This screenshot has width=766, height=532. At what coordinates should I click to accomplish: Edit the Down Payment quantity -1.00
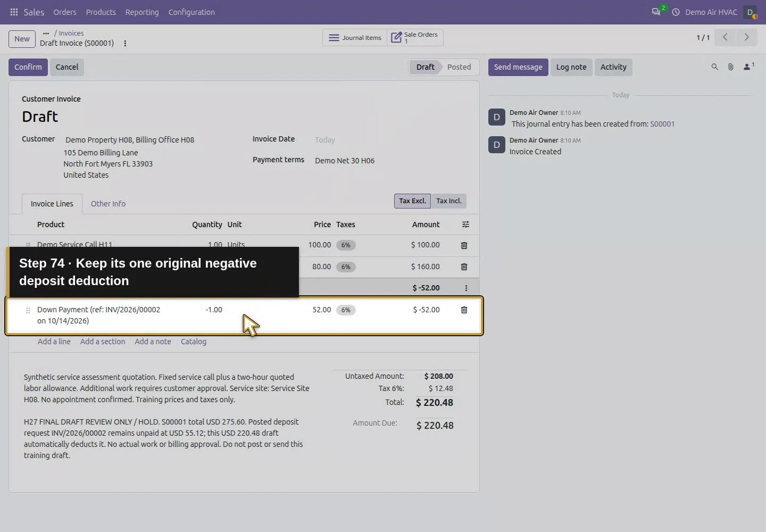tap(214, 310)
